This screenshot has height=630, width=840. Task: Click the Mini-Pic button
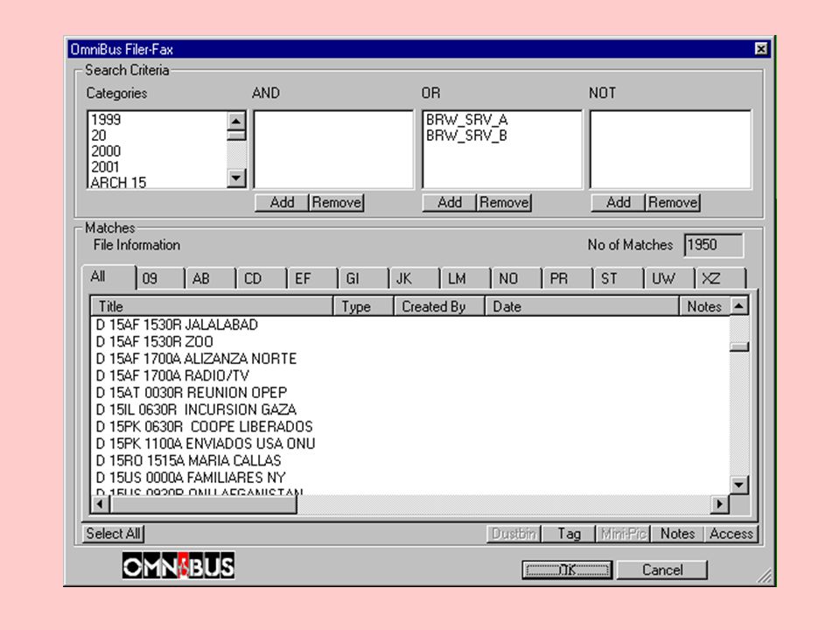pos(623,534)
